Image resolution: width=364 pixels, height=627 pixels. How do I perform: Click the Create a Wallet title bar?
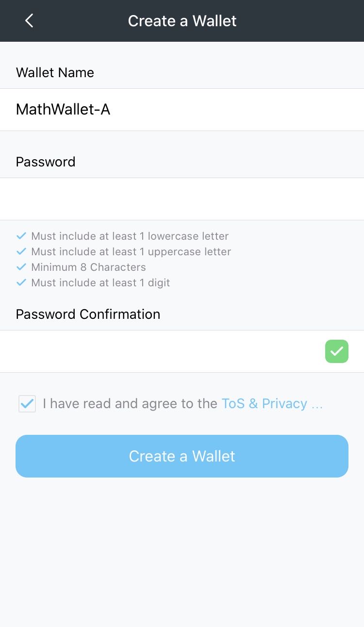(x=182, y=20)
